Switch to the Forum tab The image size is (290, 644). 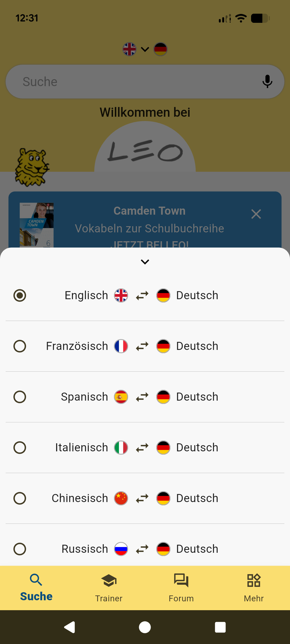point(181,588)
